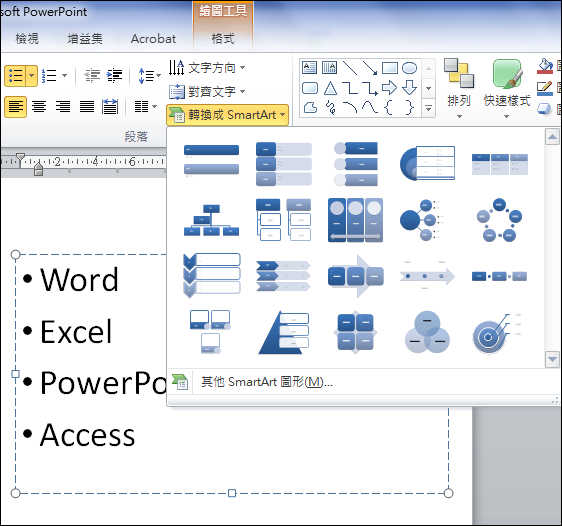Image resolution: width=562 pixels, height=526 pixels.
Task: Open the 檢視 ribbon tab
Action: [x=27, y=38]
